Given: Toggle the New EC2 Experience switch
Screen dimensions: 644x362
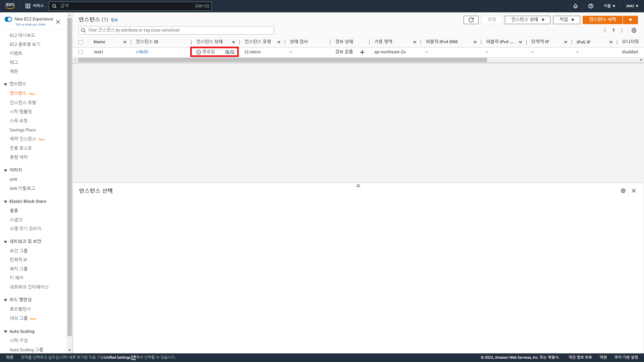Looking at the screenshot, I should coord(8,19).
